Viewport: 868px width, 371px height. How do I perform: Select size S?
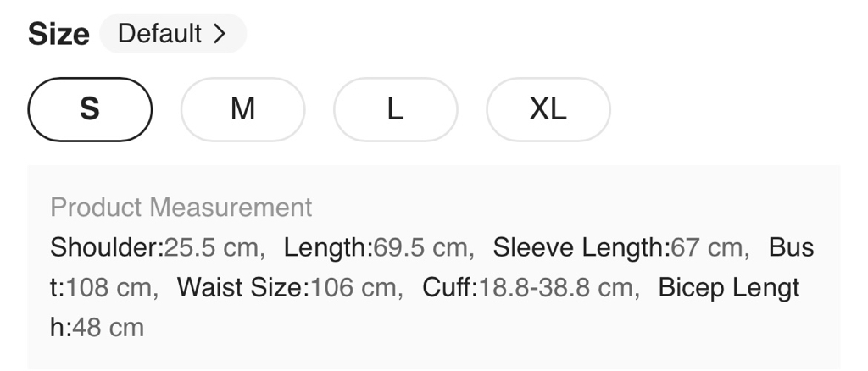(x=90, y=109)
